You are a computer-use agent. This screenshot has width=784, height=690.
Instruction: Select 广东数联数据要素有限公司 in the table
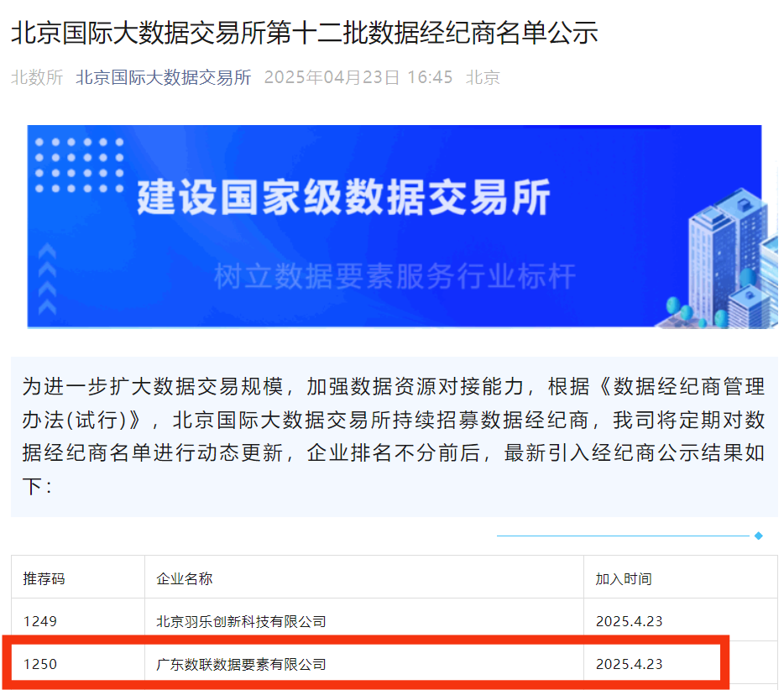pyautogui.click(x=241, y=664)
